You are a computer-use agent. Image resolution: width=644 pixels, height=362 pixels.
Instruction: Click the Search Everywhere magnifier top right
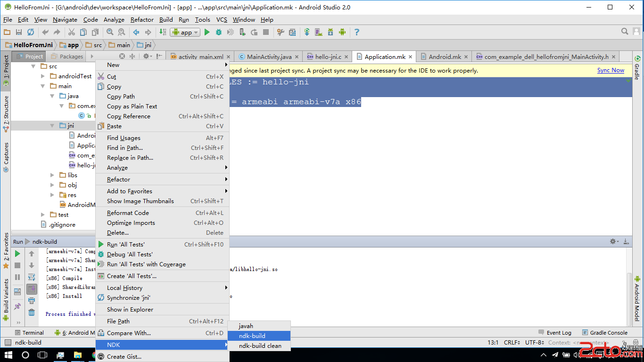point(625,32)
